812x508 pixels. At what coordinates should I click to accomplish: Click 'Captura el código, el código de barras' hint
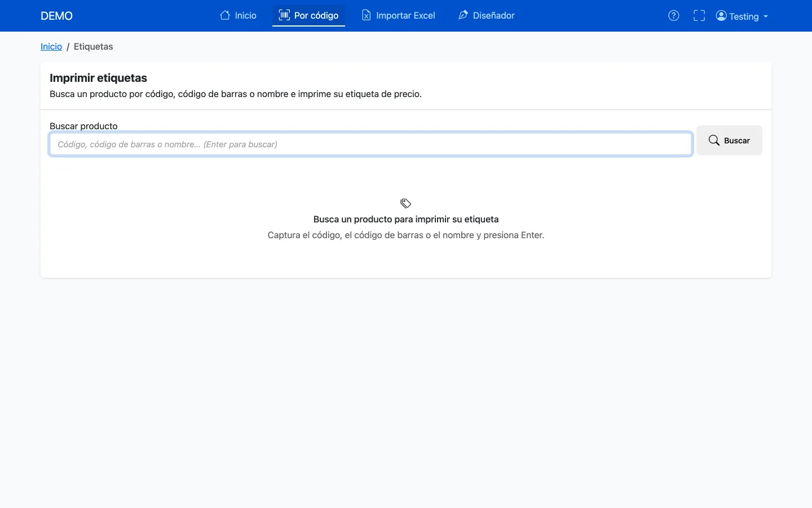(x=406, y=235)
